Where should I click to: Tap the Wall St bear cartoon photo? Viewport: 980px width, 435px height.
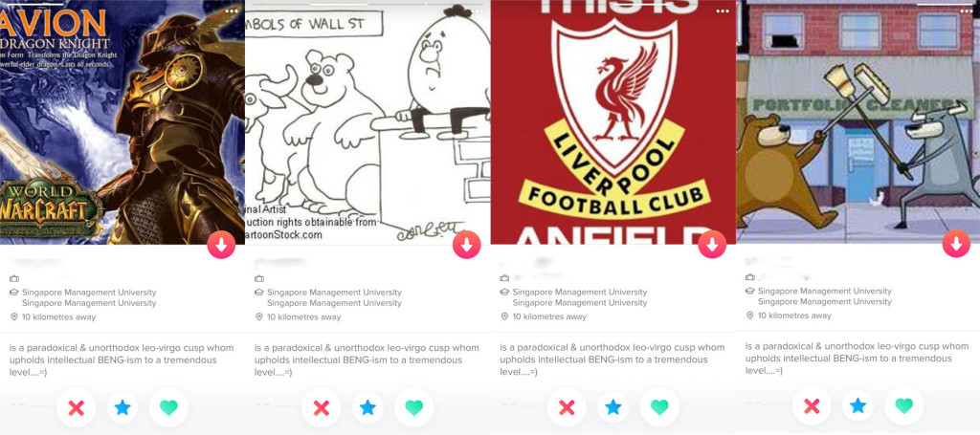coord(367,121)
